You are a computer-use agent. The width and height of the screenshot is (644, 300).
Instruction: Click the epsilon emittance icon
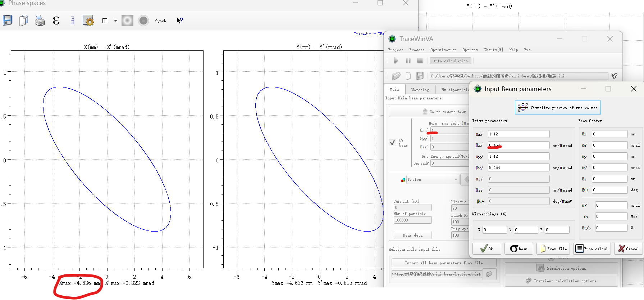click(x=56, y=21)
